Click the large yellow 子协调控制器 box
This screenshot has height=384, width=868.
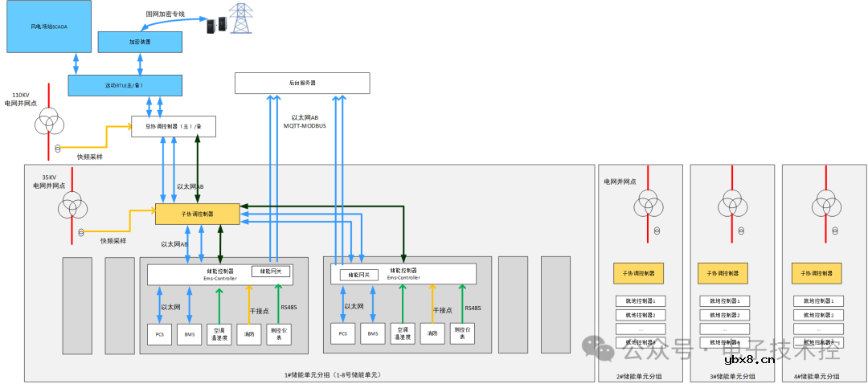pos(197,214)
